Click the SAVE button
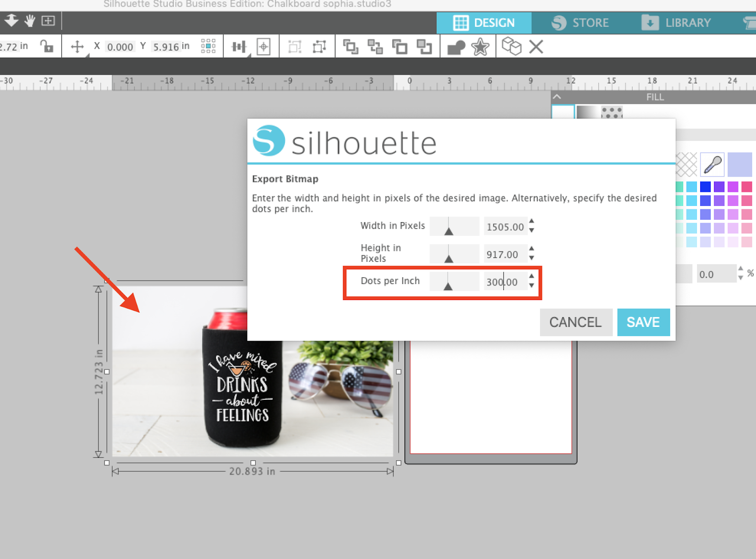Viewport: 756px width, 559px height. click(x=644, y=322)
